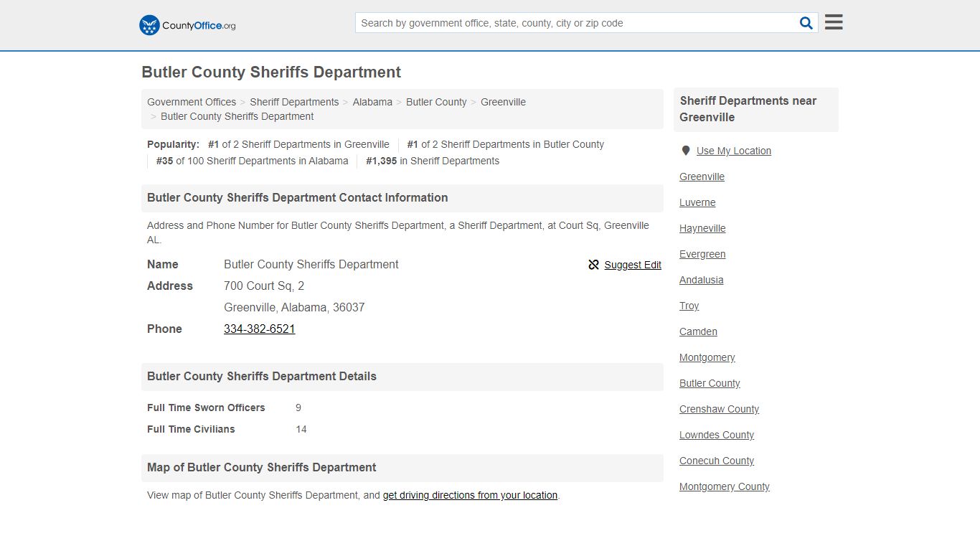Open Government Offices breadcrumb
Viewport: 980px width, 551px height.
192,102
